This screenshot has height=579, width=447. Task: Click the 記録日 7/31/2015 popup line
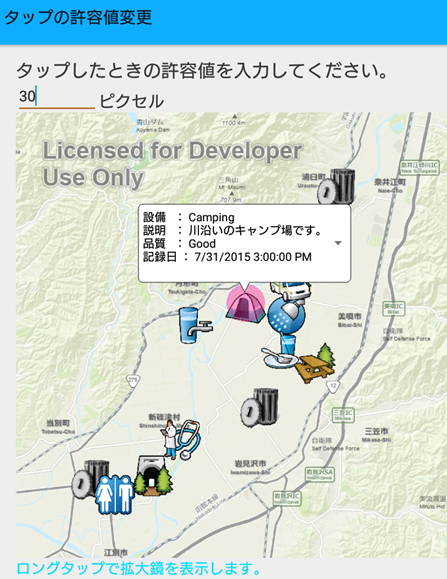pyautogui.click(x=227, y=257)
